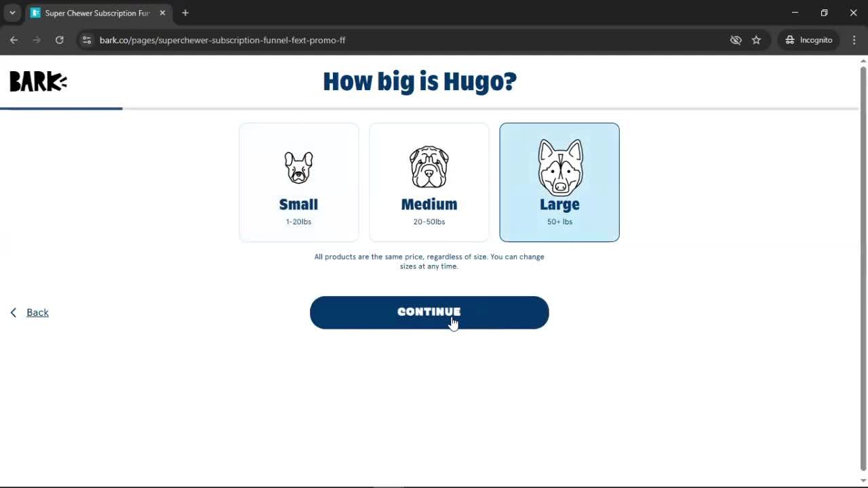Click the 'All products are the same price' note

point(429,262)
